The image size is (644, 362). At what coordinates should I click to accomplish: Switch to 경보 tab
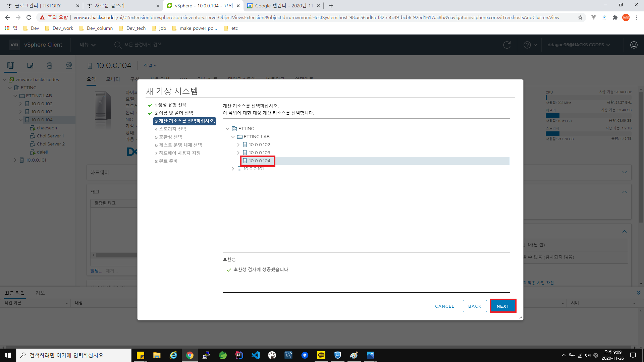tap(40, 293)
